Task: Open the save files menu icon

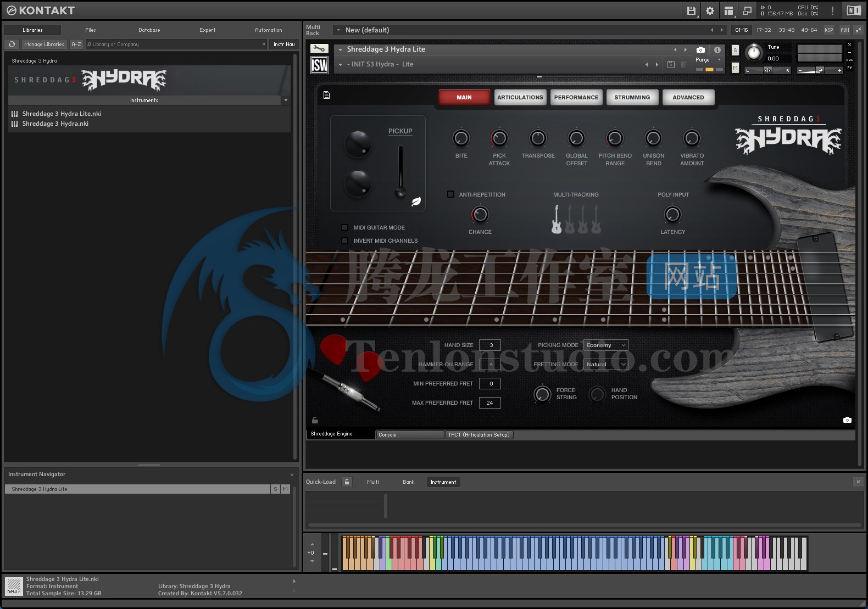Action: [x=691, y=10]
